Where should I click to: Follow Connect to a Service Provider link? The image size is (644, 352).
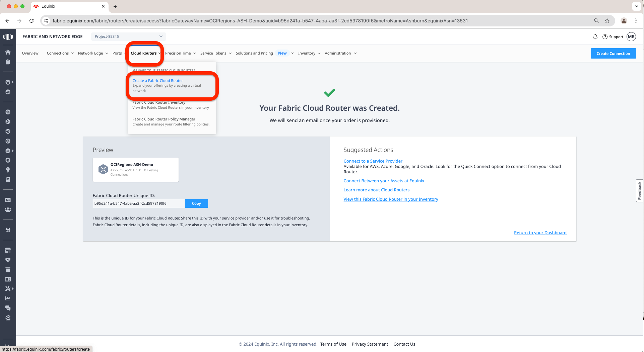click(x=373, y=161)
